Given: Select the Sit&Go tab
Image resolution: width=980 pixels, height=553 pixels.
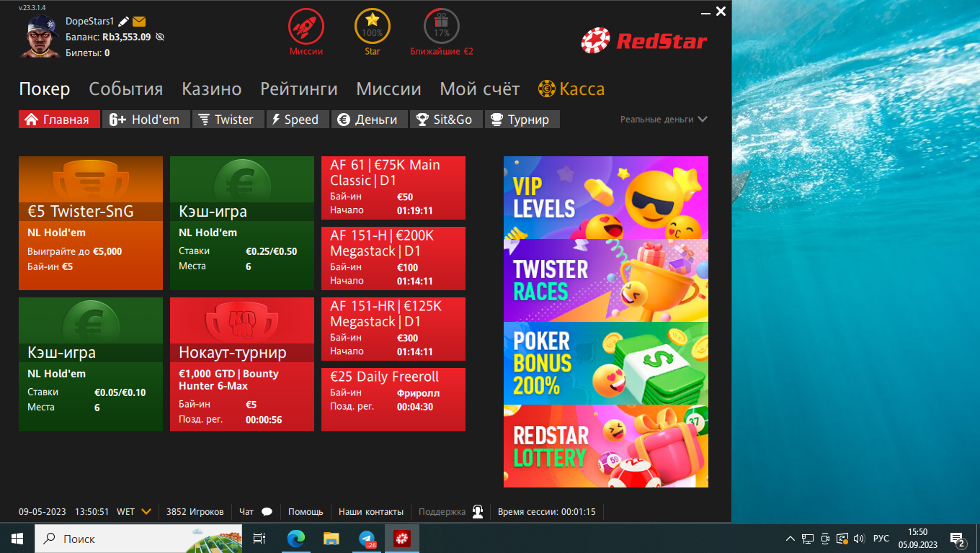Looking at the screenshot, I should point(446,120).
